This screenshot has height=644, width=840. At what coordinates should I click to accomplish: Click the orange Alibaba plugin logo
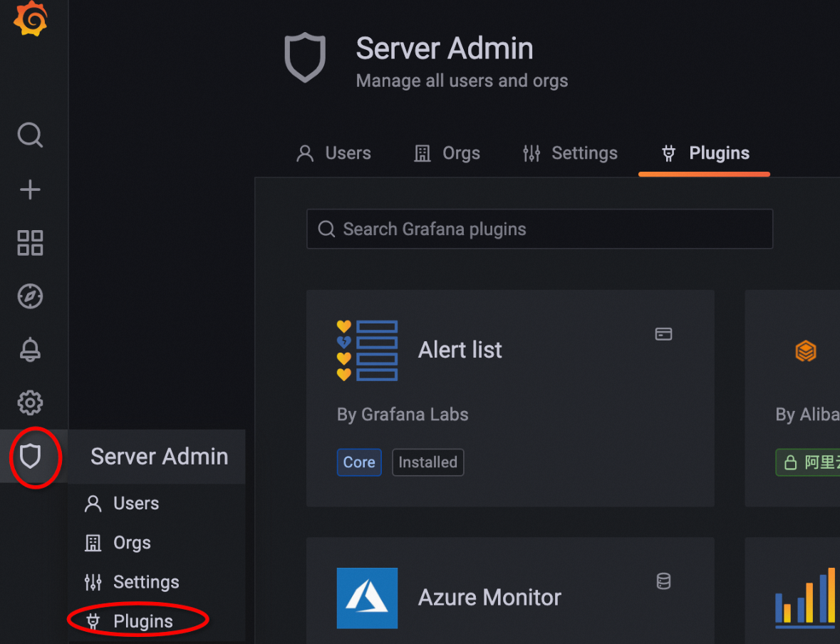(805, 351)
